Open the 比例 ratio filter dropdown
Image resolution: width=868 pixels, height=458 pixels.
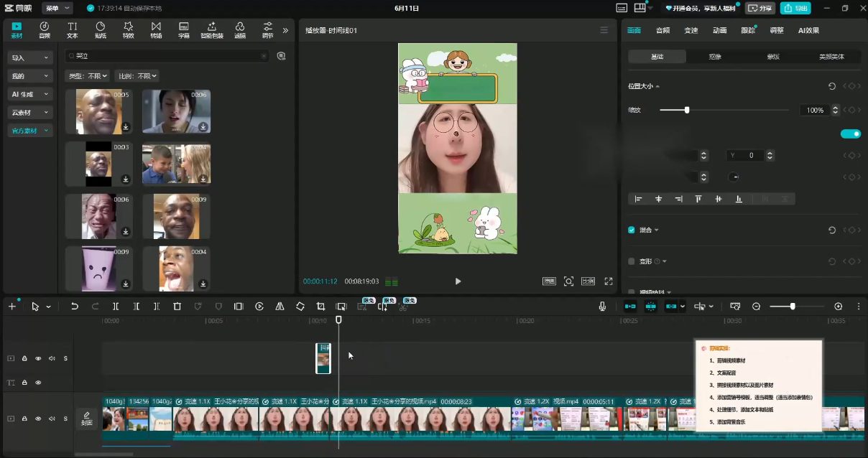[137, 75]
